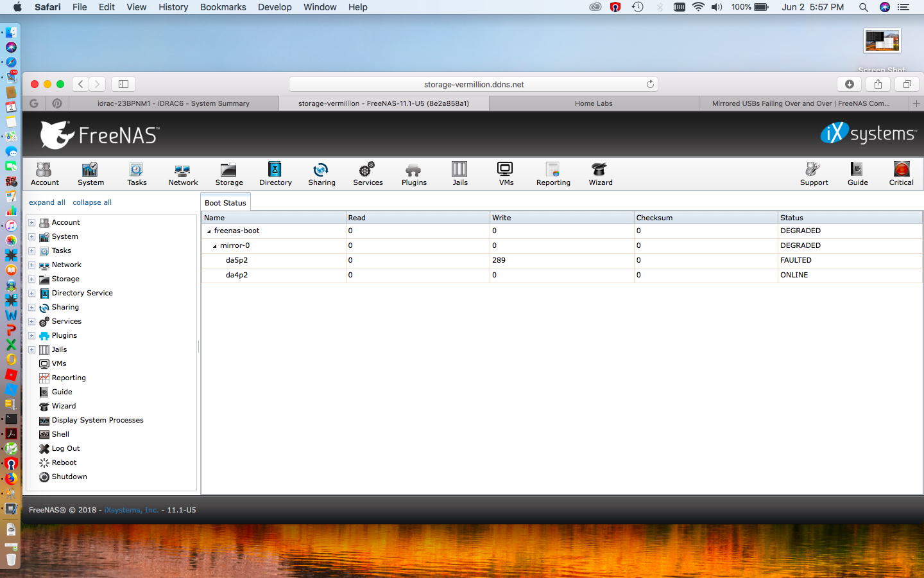The height and width of the screenshot is (578, 924).
Task: Reload the page in Safari
Action: tap(650, 84)
